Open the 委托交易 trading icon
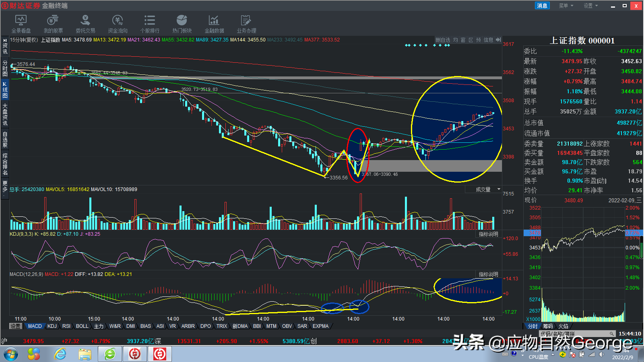 coord(85,24)
